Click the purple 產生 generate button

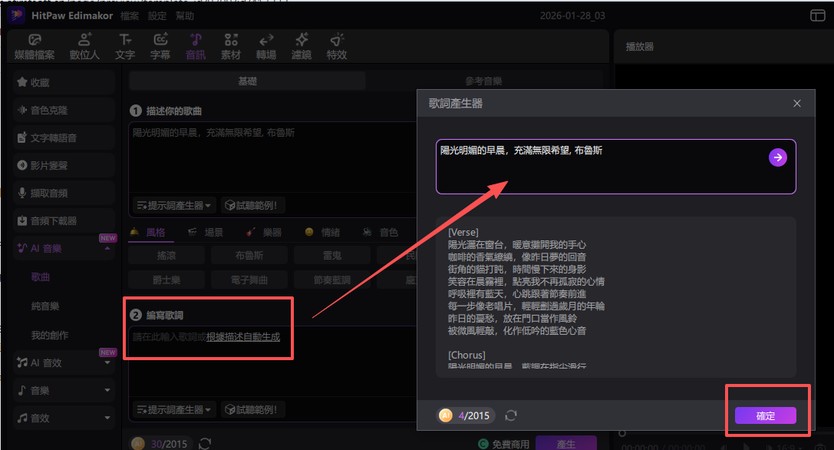[566, 444]
